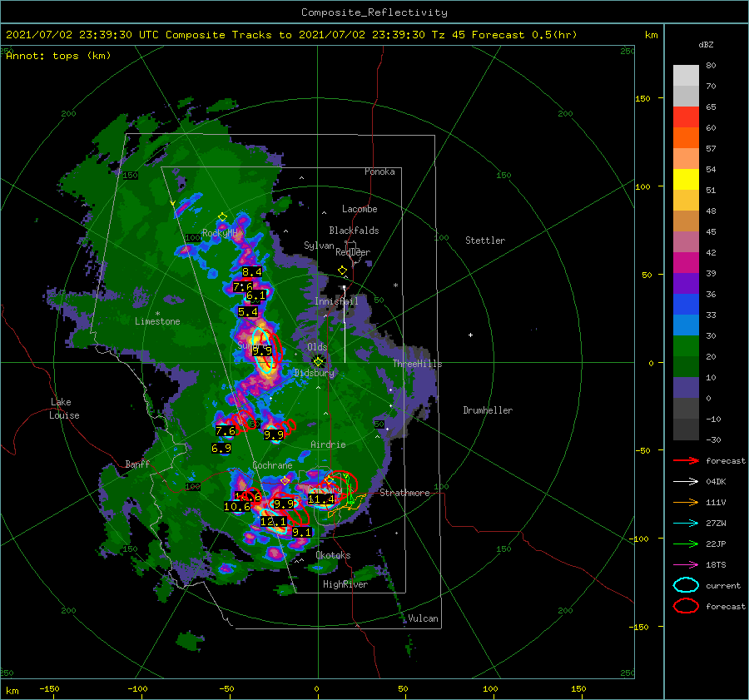Click the yellow diamond marker below RedDeer
Viewport: 749px width, 700px height.
[x=342, y=271]
